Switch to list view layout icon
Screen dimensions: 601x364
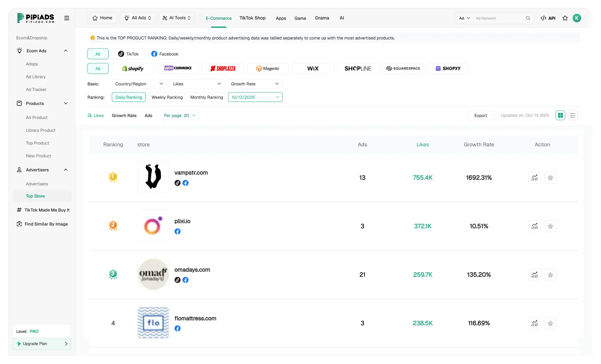pyautogui.click(x=572, y=115)
